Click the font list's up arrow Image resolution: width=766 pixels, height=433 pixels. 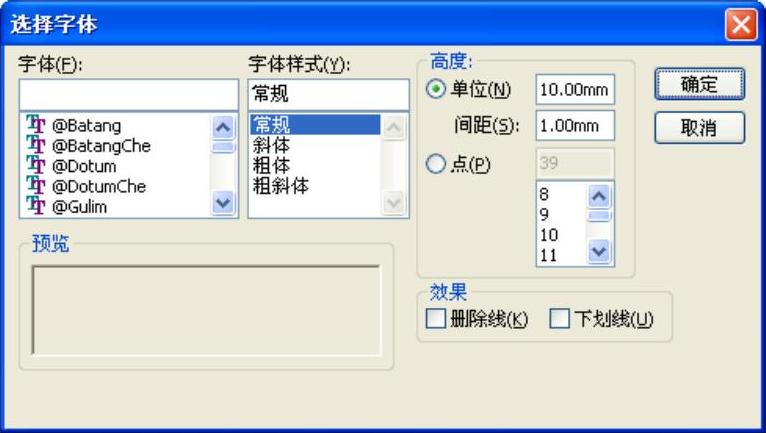pyautogui.click(x=223, y=127)
